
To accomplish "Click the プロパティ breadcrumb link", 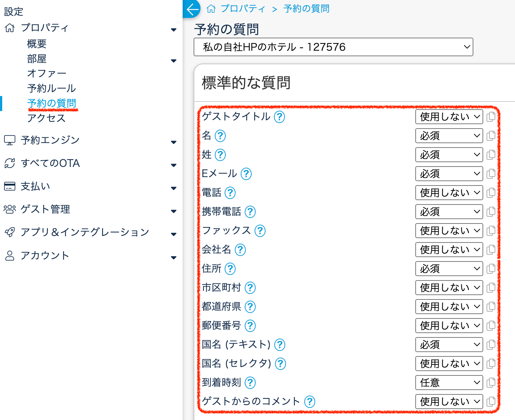I will point(243,9).
